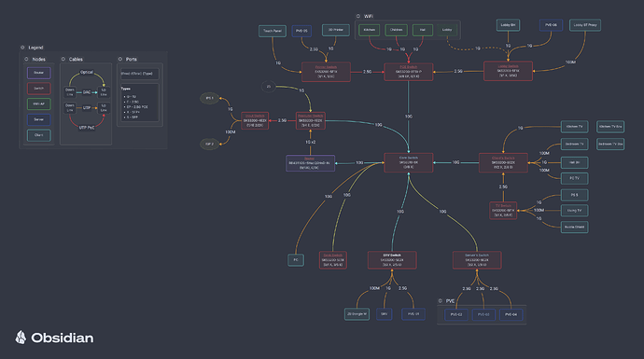The image size is (644, 359).
Task: Select the Touch Panel node
Action: click(273, 31)
